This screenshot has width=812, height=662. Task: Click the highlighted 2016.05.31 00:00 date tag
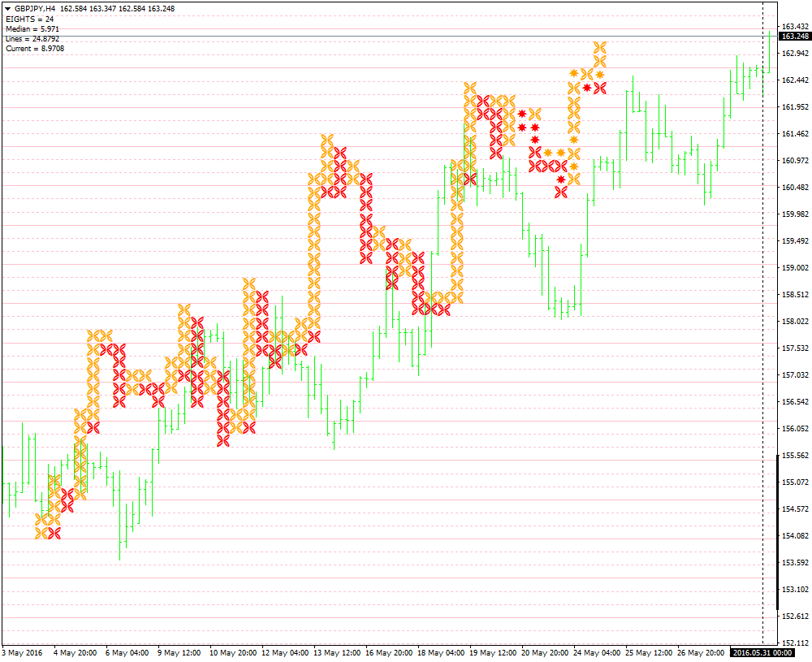[x=762, y=653]
